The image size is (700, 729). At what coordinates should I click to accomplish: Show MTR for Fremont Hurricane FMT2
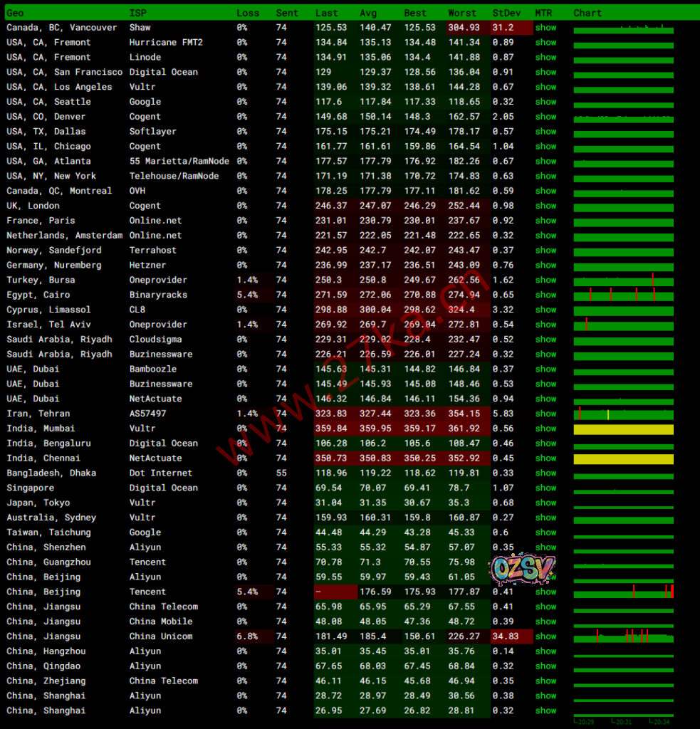point(545,42)
